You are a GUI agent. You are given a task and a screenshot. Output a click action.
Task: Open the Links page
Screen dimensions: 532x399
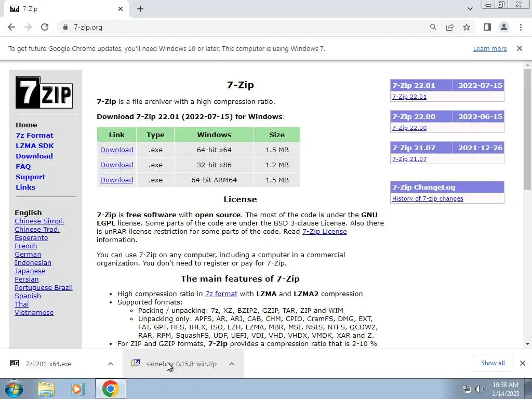coord(25,187)
